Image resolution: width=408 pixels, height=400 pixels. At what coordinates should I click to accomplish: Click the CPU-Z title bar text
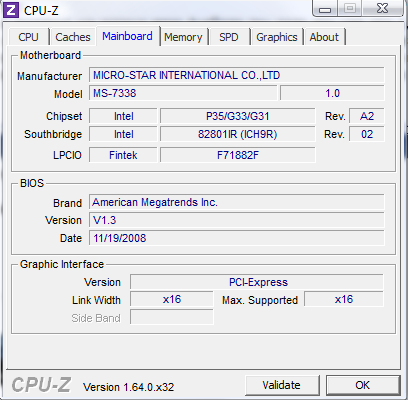click(41, 11)
